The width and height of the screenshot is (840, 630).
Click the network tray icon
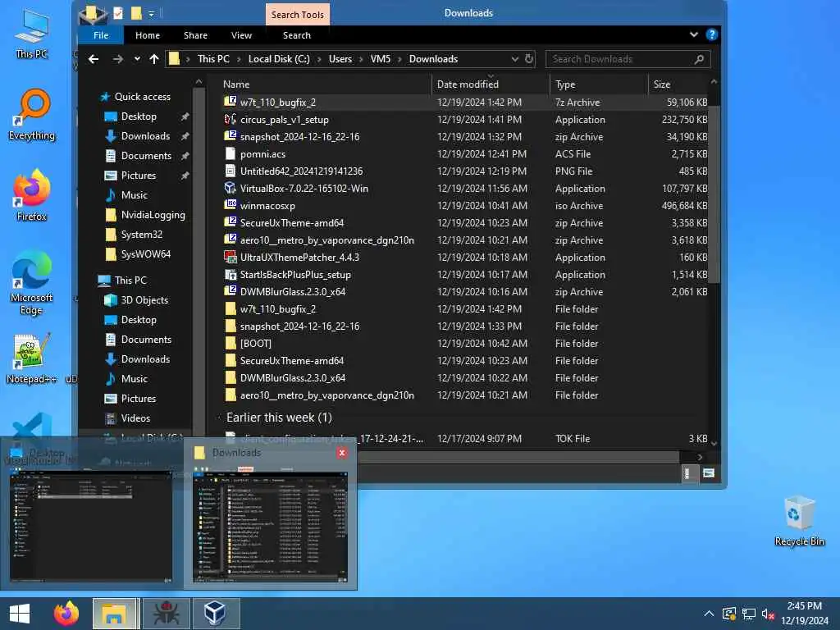pos(749,614)
